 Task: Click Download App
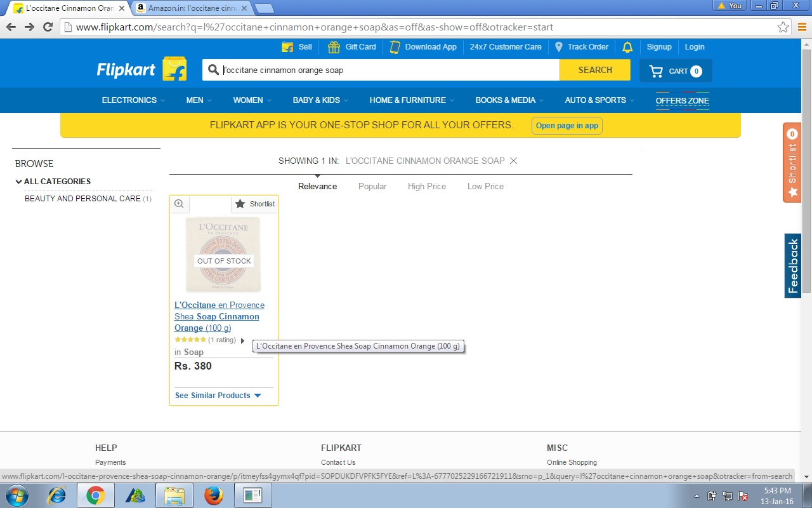423,47
